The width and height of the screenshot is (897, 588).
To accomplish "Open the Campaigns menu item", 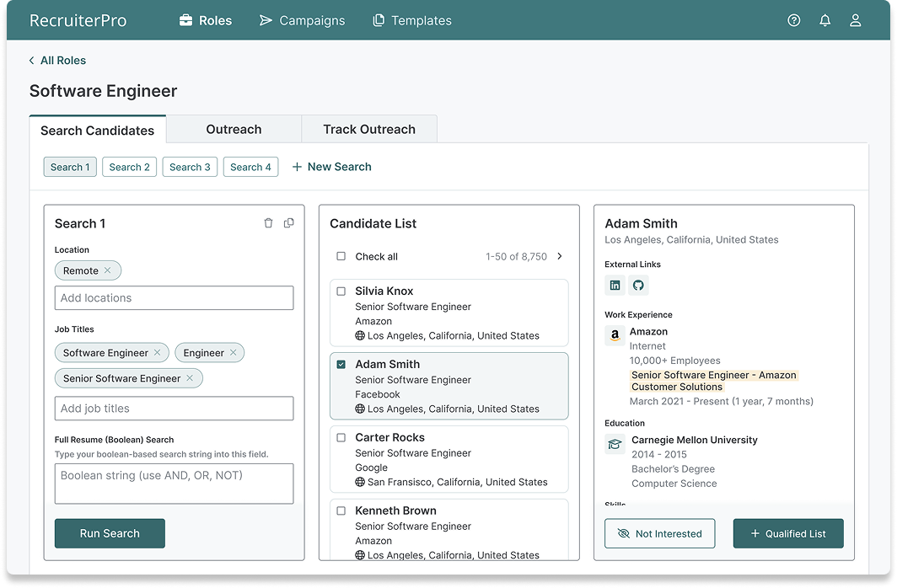I will 302,20.
